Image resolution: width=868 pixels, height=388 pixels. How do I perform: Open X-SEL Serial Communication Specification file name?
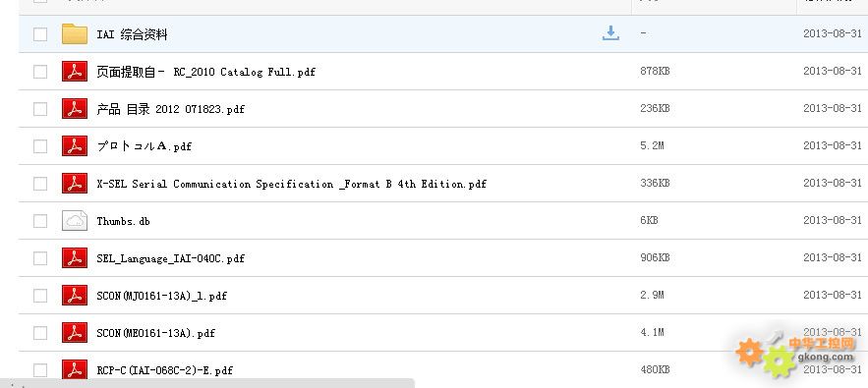coord(291,184)
